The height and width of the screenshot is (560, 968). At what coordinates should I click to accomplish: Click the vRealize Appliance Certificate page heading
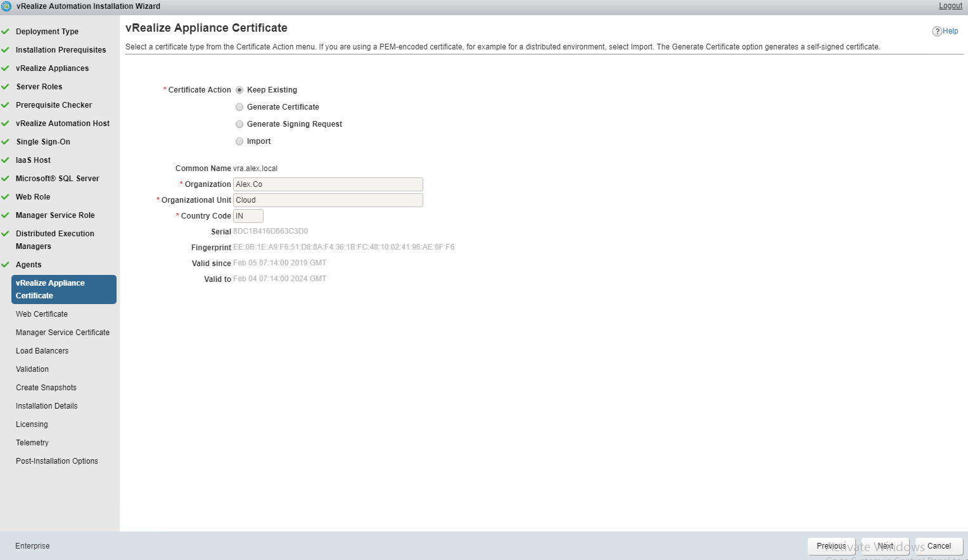pos(207,28)
